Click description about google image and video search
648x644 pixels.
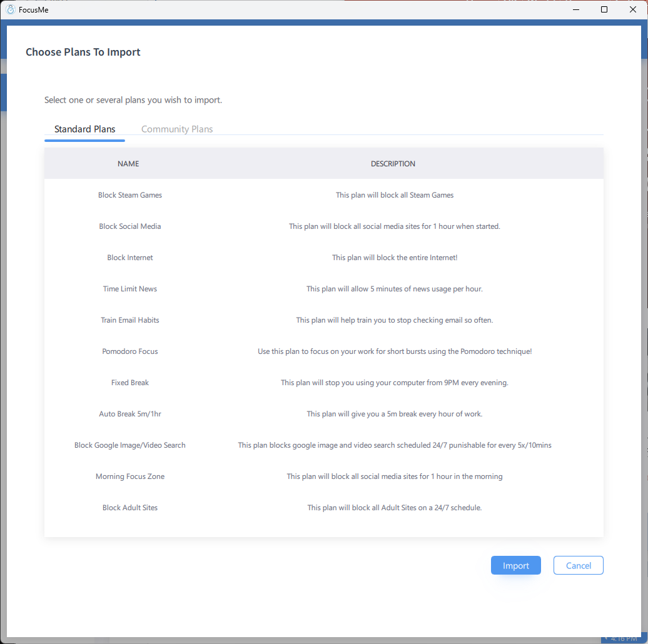click(394, 445)
